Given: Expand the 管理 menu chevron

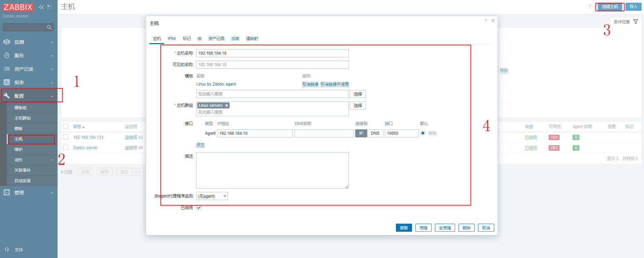Looking at the screenshot, I should pyautogui.click(x=52, y=193).
